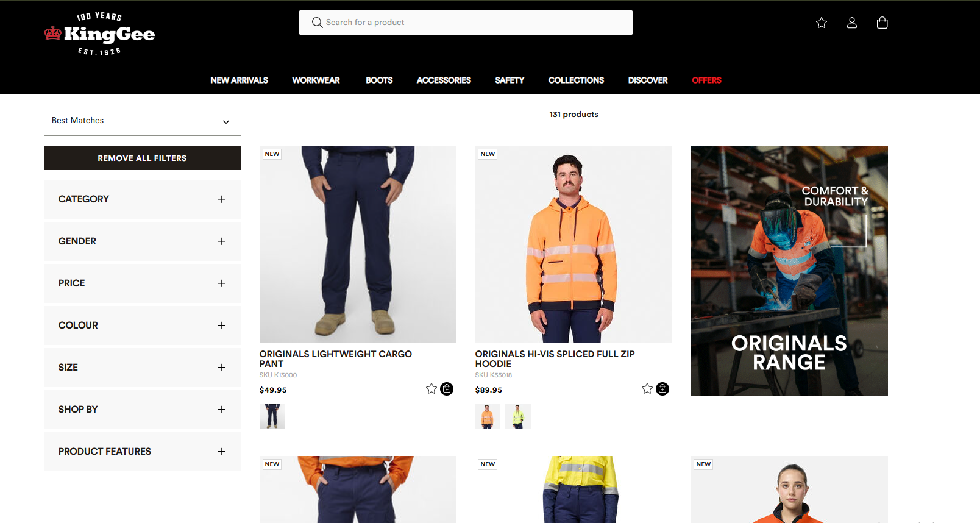The image size is (980, 523).
Task: Click in the product search field
Action: pyautogui.click(x=466, y=23)
